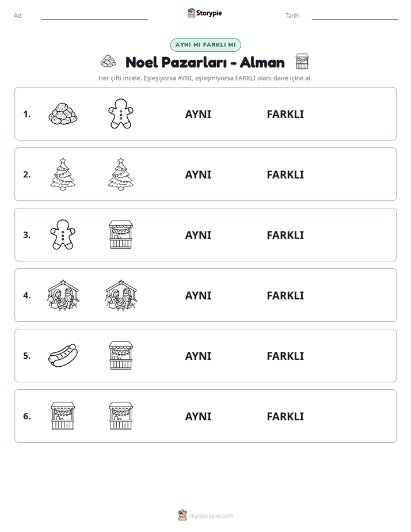The image size is (411, 532).
Task: Click the AYNI MI FARKLI MI badge
Action: 205,45
